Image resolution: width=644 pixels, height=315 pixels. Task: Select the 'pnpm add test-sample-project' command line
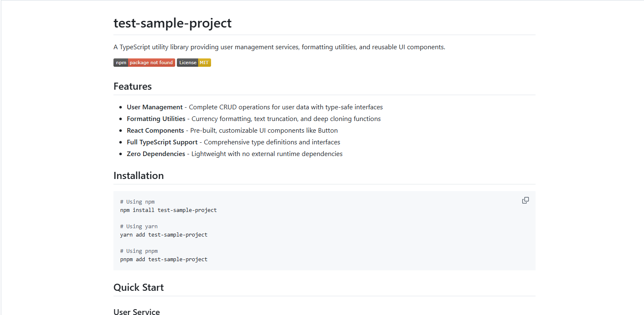point(164,259)
